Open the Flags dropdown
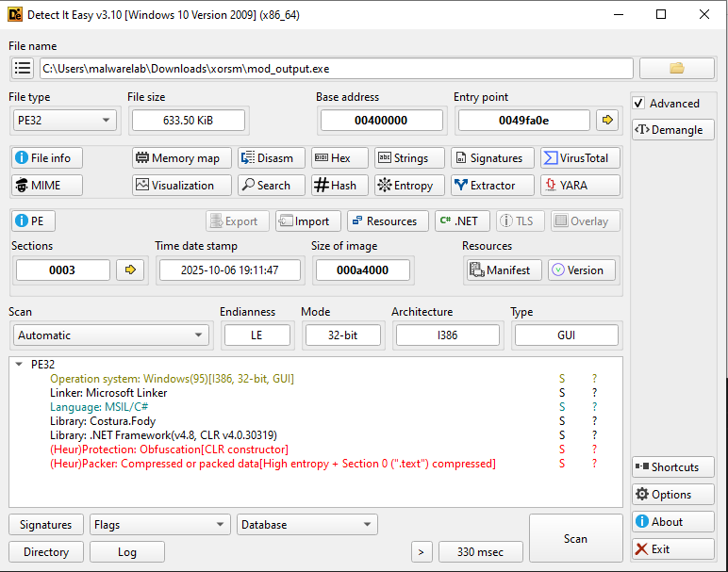 click(159, 525)
